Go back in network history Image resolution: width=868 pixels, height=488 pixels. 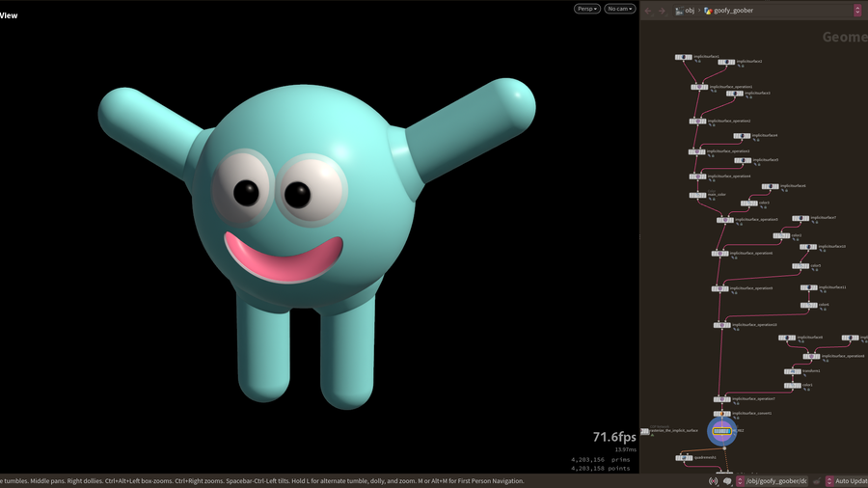coord(649,11)
